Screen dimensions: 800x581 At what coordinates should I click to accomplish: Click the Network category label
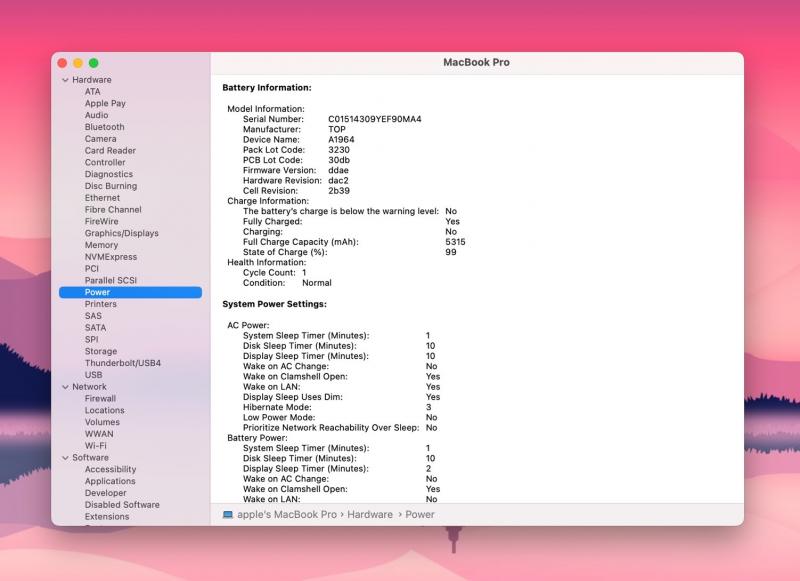(89, 387)
